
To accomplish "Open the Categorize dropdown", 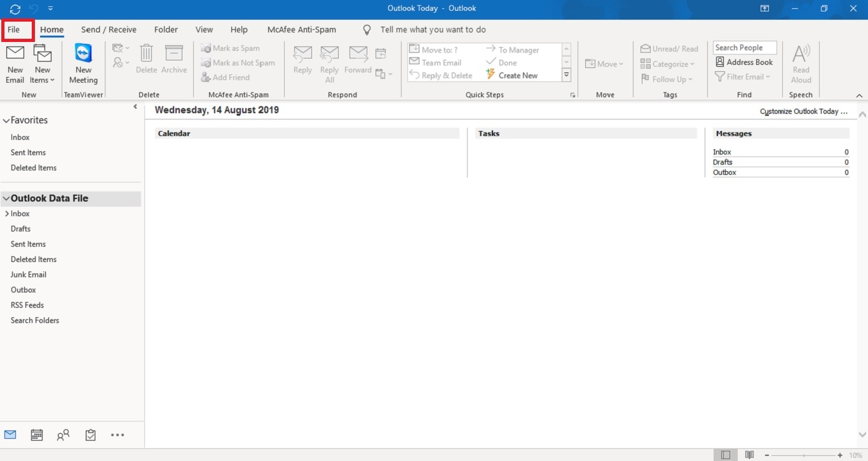I will tap(667, 64).
